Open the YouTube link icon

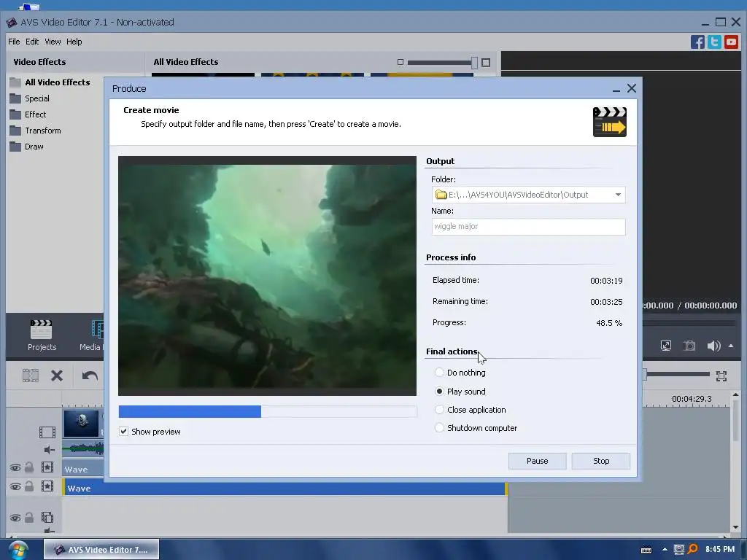731,42
